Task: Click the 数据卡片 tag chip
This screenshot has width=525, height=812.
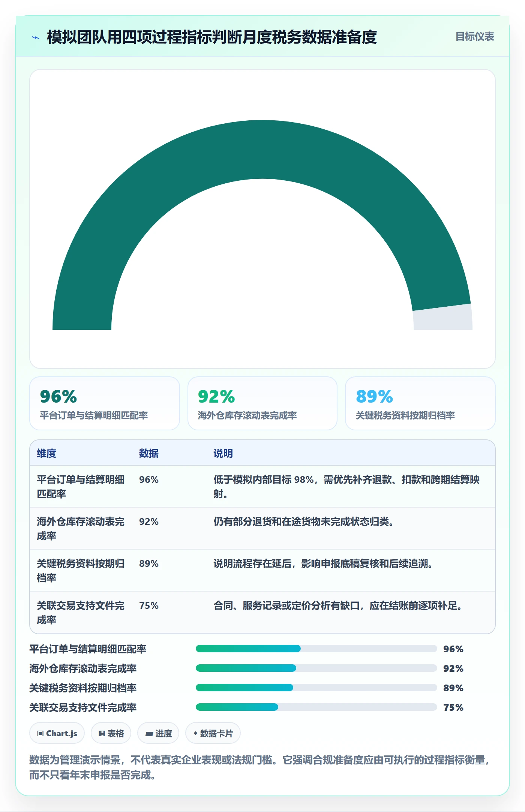Action: coord(213,733)
